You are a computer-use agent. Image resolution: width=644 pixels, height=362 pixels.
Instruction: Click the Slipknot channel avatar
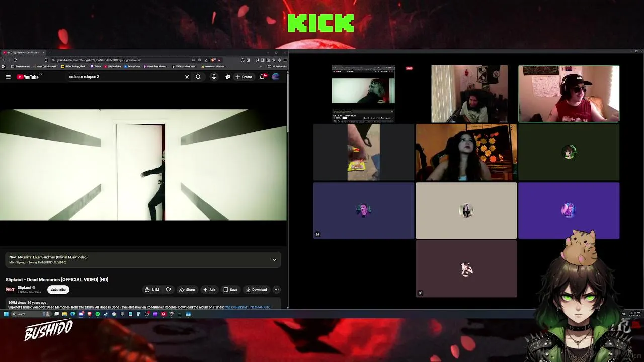[x=10, y=289]
